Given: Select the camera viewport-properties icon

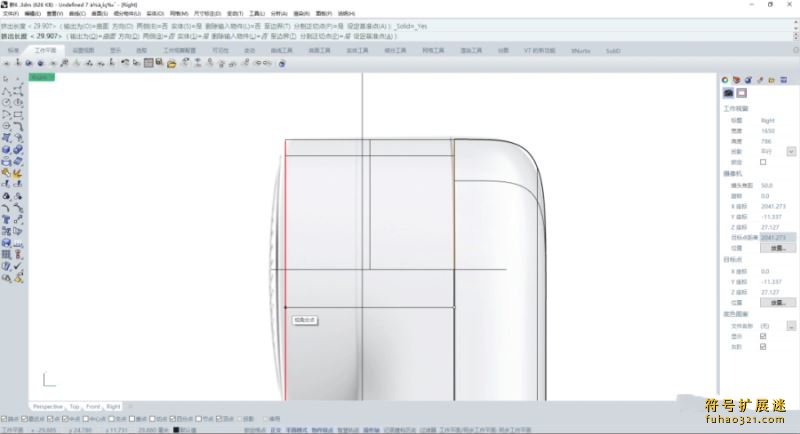Looking at the screenshot, I should [728, 93].
